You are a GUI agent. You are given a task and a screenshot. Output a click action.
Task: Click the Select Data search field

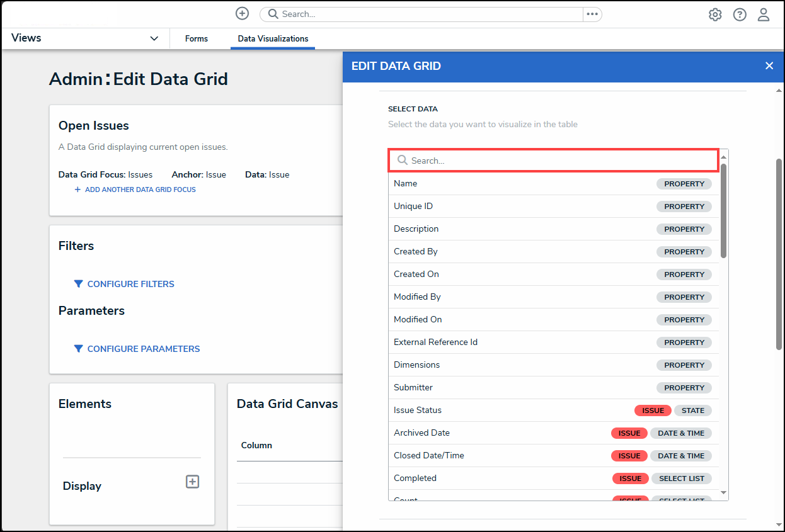pyautogui.click(x=554, y=161)
